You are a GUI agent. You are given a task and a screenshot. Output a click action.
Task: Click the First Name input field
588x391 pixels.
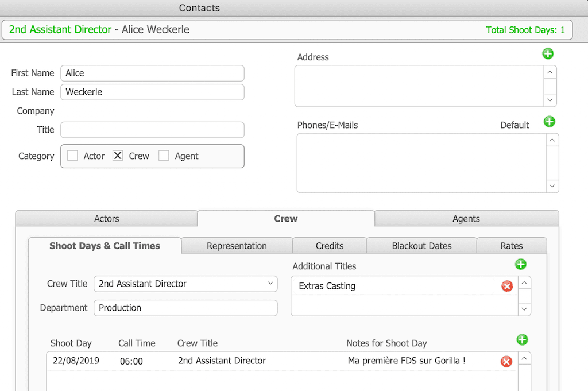[x=152, y=73]
